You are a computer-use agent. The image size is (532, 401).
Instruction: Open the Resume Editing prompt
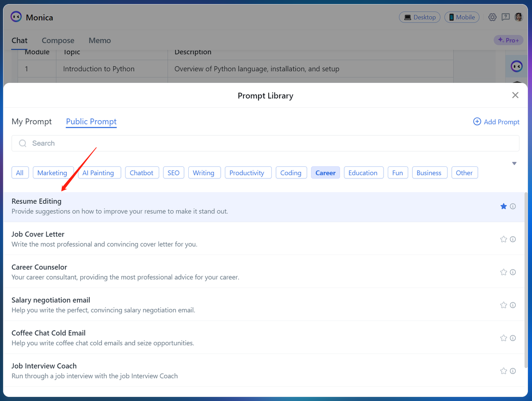264,206
